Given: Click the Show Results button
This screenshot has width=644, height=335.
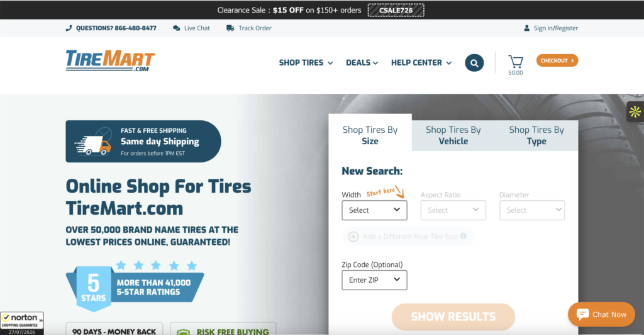Looking at the screenshot, I should [x=453, y=317].
